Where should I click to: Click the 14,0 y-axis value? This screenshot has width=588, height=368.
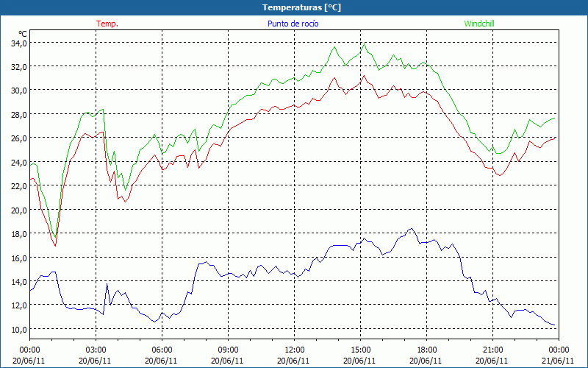pos(19,281)
